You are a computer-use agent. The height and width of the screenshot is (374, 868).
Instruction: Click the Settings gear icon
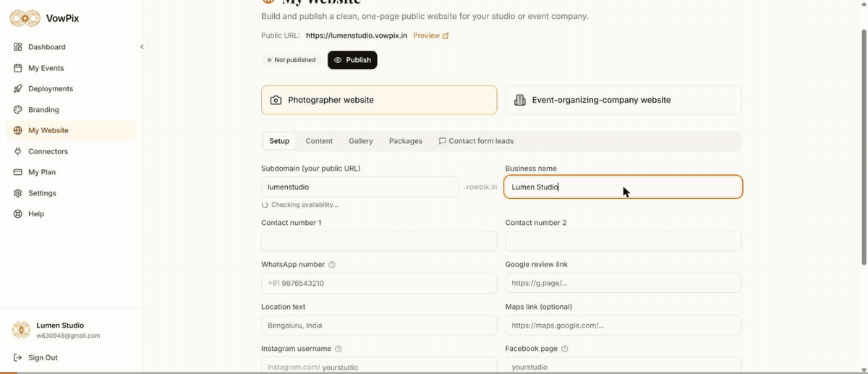[18, 193]
